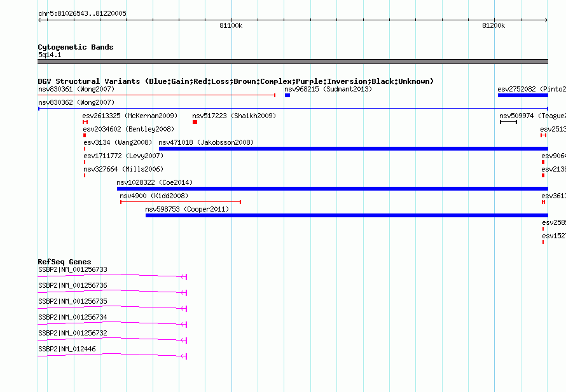Click the 81100k ruler label
This screenshot has width=566, height=392.
(x=231, y=25)
